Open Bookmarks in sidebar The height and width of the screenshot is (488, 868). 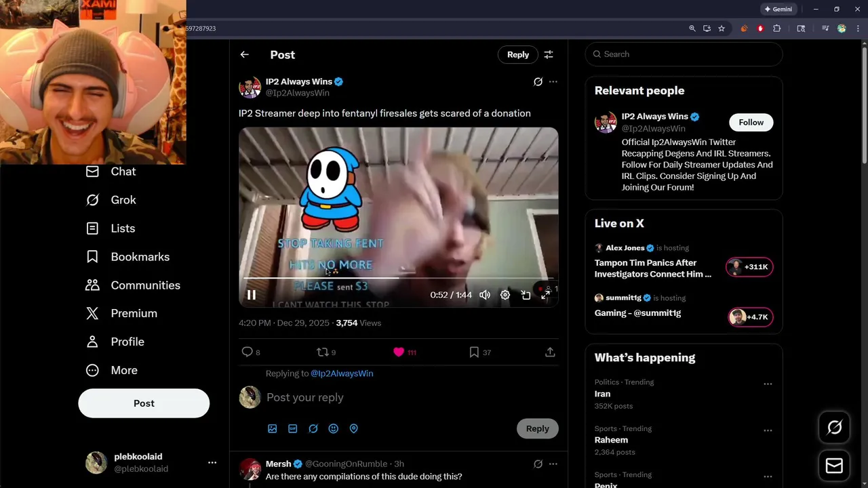(128, 257)
